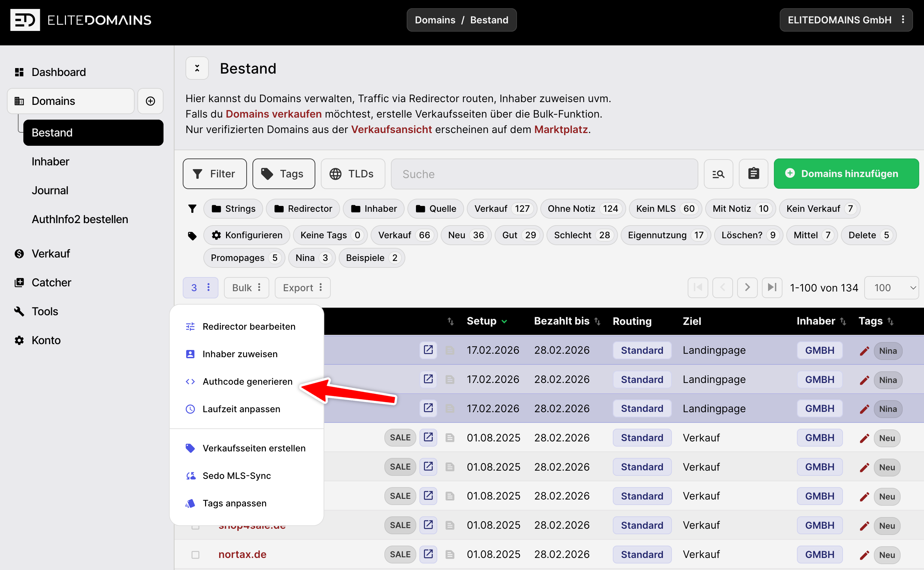Open the Bulk dropdown menu
This screenshot has height=570, width=924.
246,288
